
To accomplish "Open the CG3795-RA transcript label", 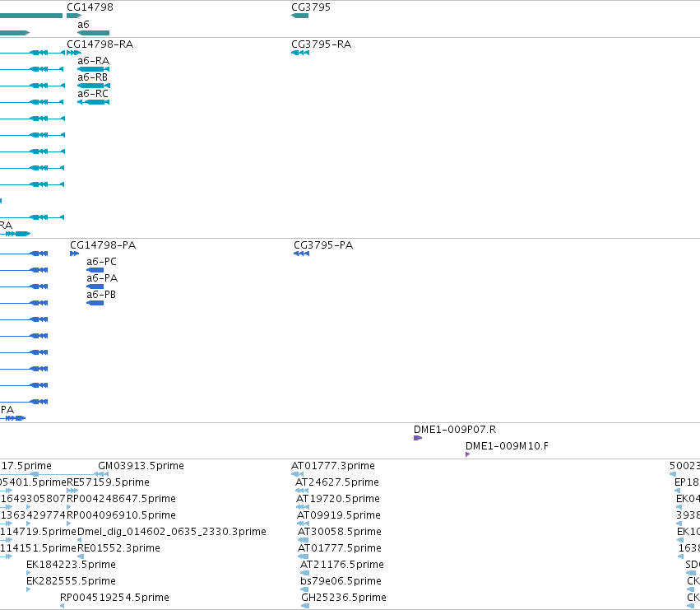I will [321, 44].
